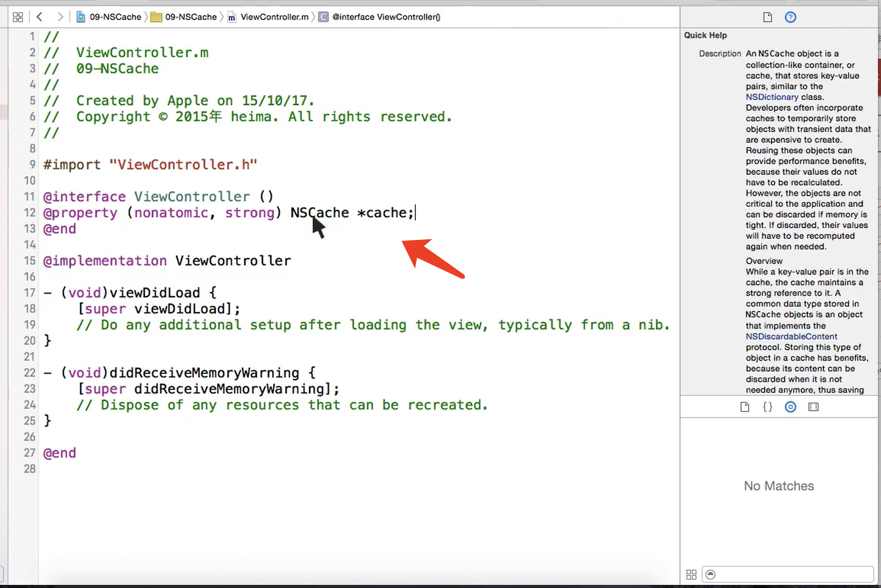Follow the NSDictionary documentation link
Screen dimensions: 881x588
click(x=772, y=97)
